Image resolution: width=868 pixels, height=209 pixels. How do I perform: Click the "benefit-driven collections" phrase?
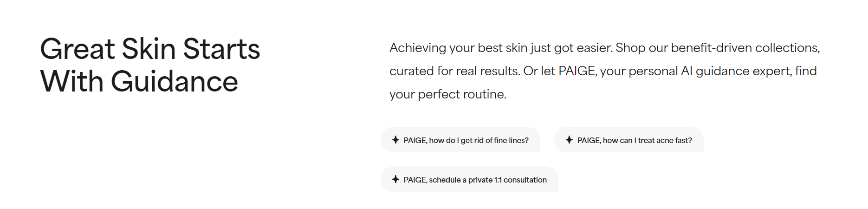[745, 48]
